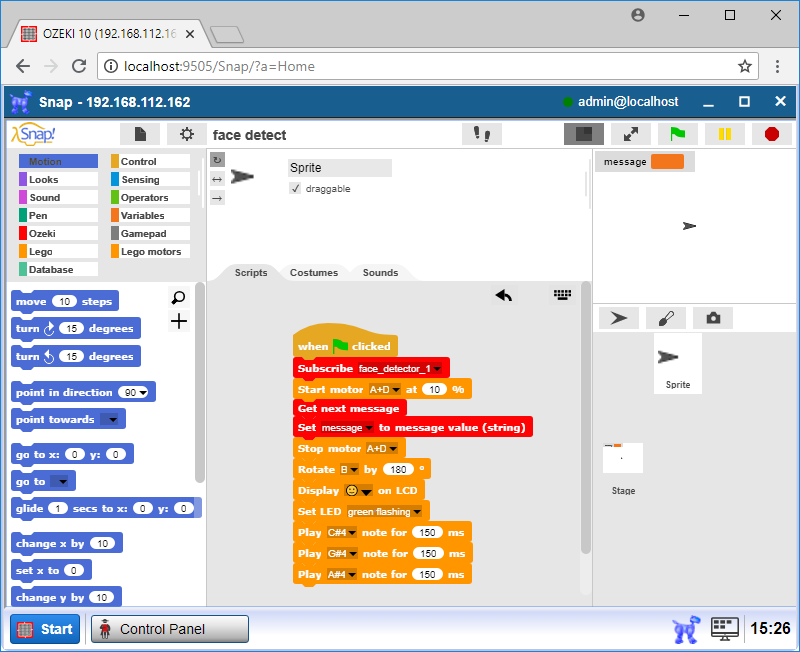Select free rotation style for sprite
800x652 pixels.
point(217,160)
